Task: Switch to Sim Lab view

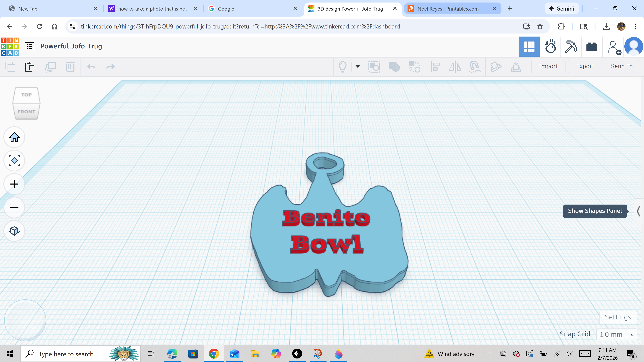Action: [550, 46]
